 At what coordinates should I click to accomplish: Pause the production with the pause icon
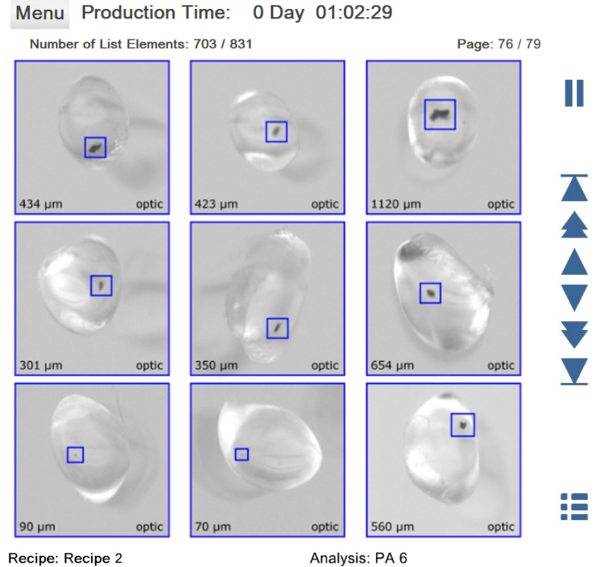574,93
